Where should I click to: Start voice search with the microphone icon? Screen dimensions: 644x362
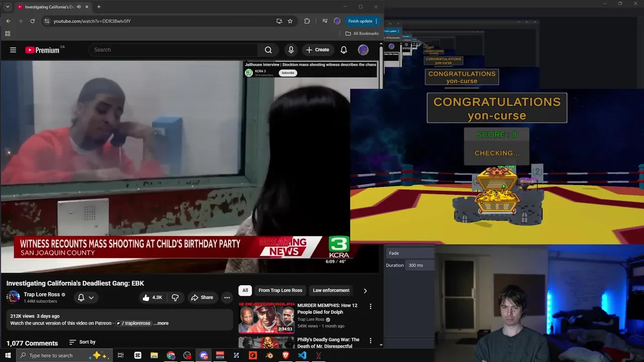pos(291,50)
